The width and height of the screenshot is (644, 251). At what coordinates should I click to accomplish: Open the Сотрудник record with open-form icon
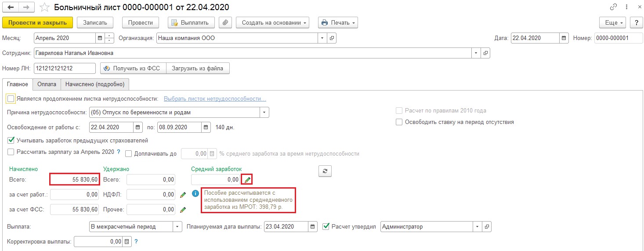point(485,53)
